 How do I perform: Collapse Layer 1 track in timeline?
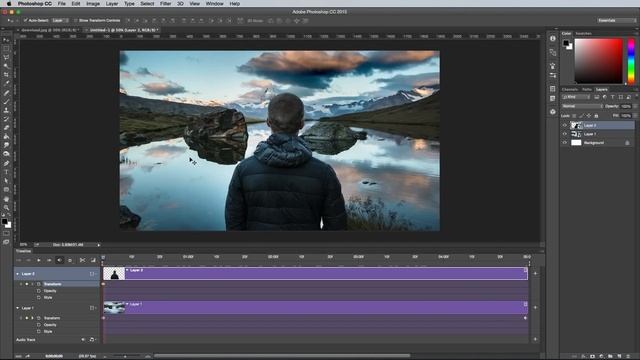[x=18, y=308]
